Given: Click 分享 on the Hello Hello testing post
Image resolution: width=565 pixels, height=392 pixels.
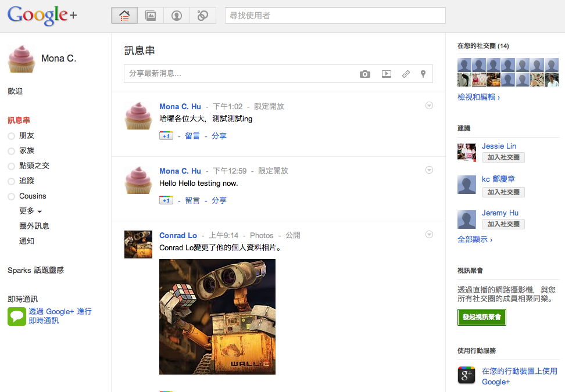Looking at the screenshot, I should click(x=219, y=200).
